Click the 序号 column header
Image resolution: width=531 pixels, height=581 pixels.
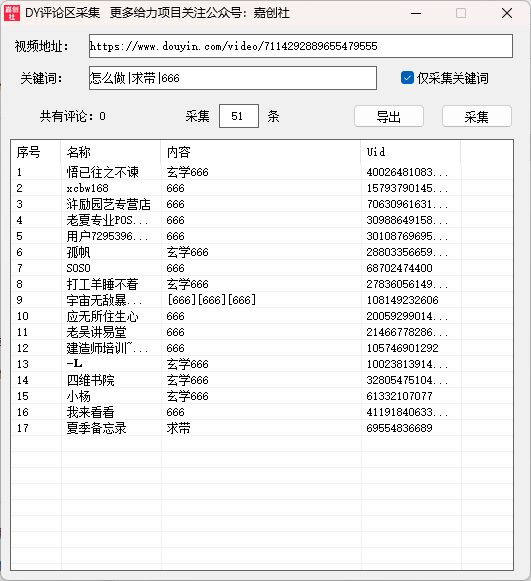click(36, 152)
